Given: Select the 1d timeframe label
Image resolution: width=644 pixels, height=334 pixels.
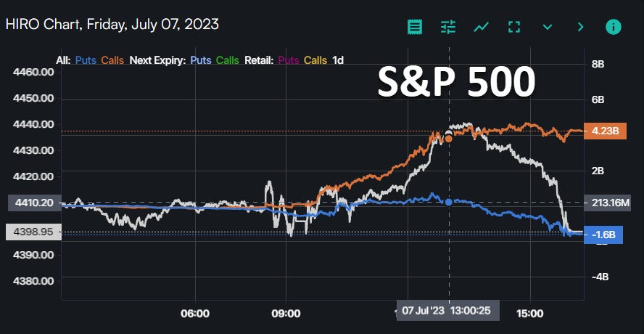Looking at the screenshot, I should click(338, 60).
